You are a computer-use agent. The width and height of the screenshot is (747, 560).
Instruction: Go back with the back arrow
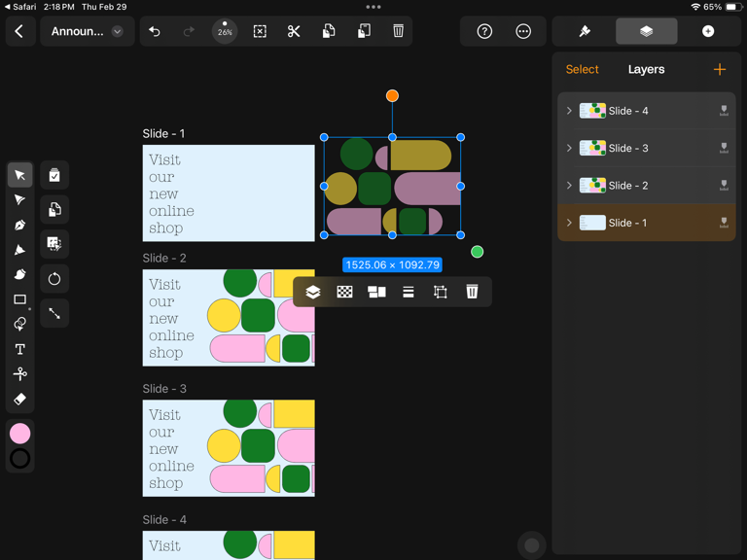click(x=19, y=31)
